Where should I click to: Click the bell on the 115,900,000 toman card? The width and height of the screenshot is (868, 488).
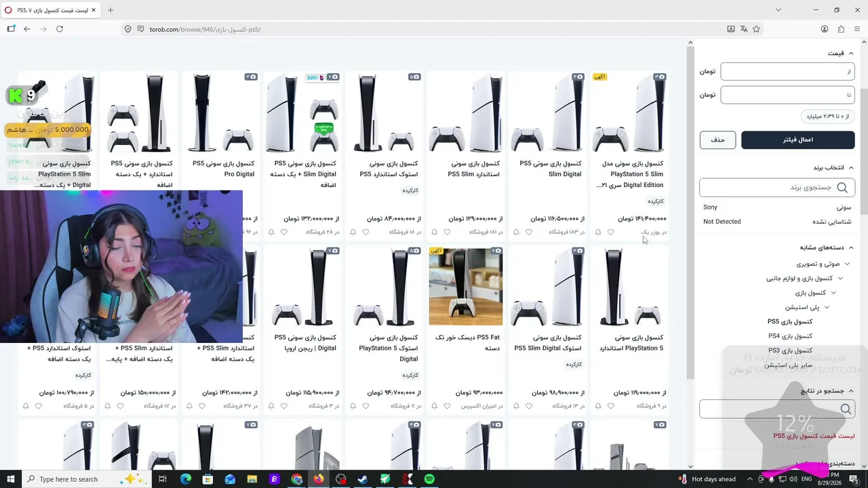271,406
